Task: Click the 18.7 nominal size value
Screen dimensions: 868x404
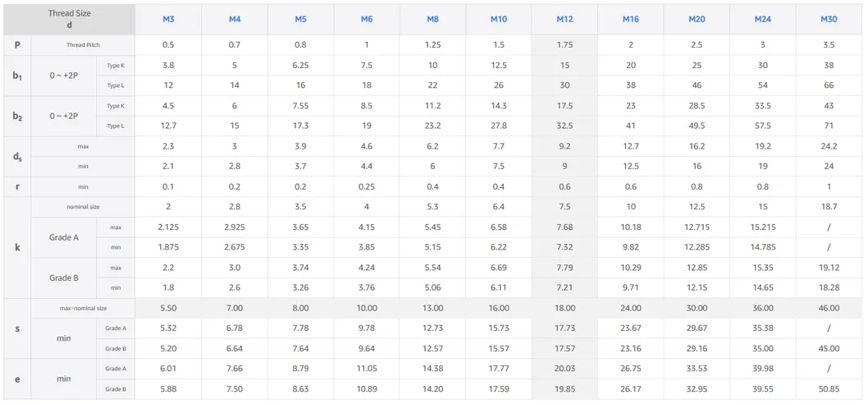Action: [x=829, y=207]
